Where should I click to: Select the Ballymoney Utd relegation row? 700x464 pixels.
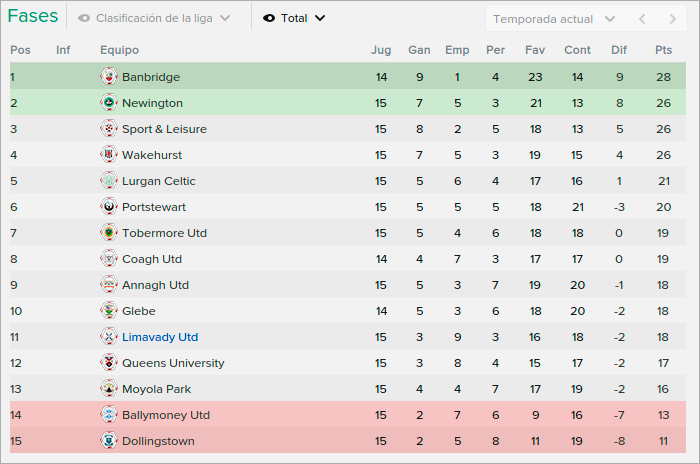point(348,414)
